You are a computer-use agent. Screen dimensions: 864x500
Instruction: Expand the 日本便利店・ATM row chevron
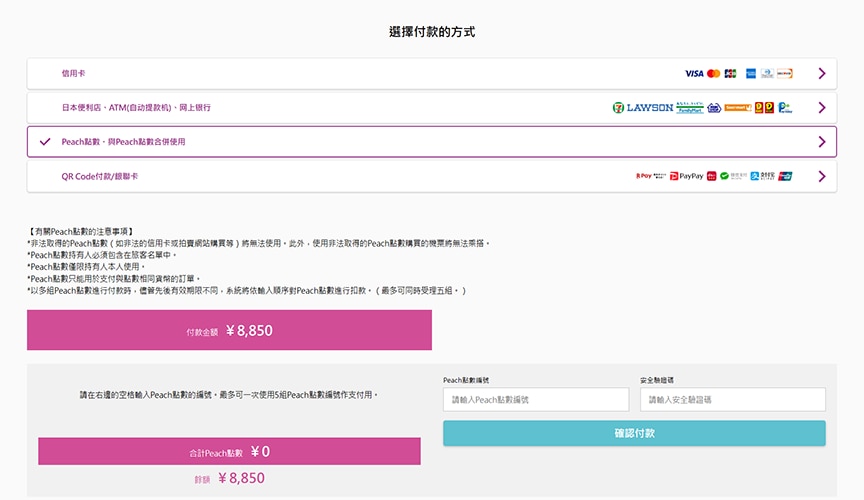[822, 107]
